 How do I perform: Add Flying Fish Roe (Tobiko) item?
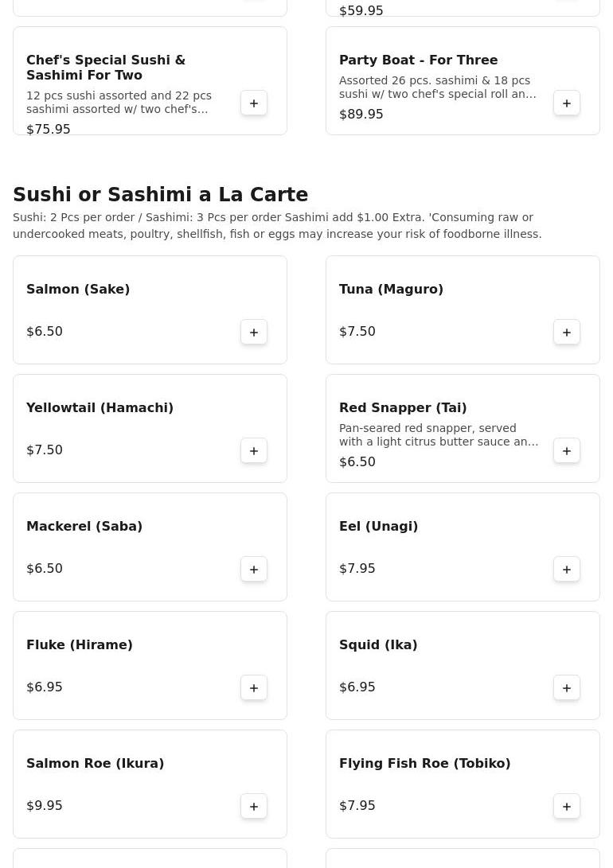pyautogui.click(x=567, y=807)
